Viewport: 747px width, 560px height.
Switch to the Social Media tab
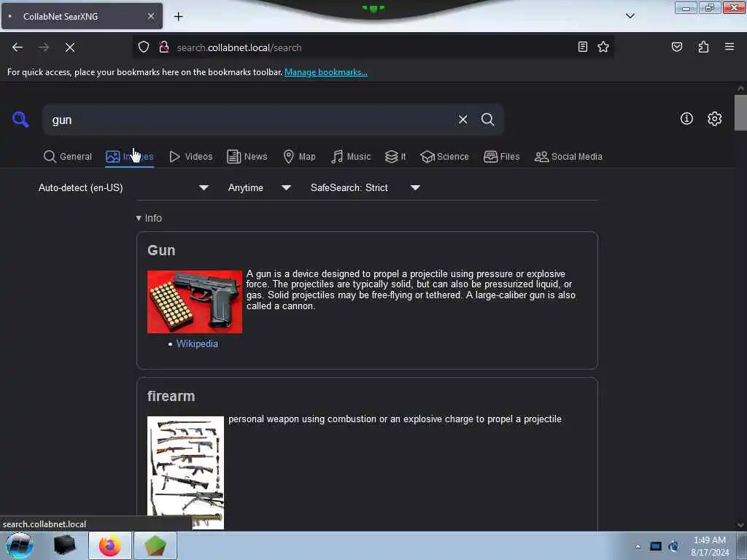pos(568,157)
